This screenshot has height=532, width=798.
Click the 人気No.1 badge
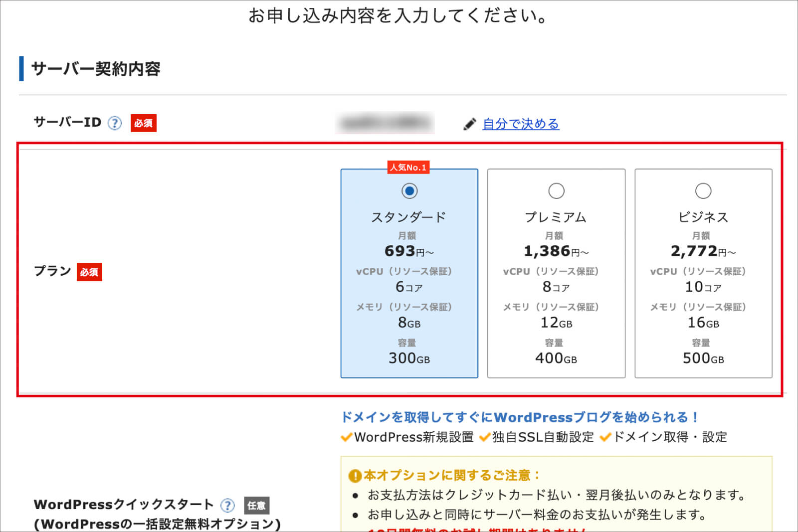coord(408,168)
